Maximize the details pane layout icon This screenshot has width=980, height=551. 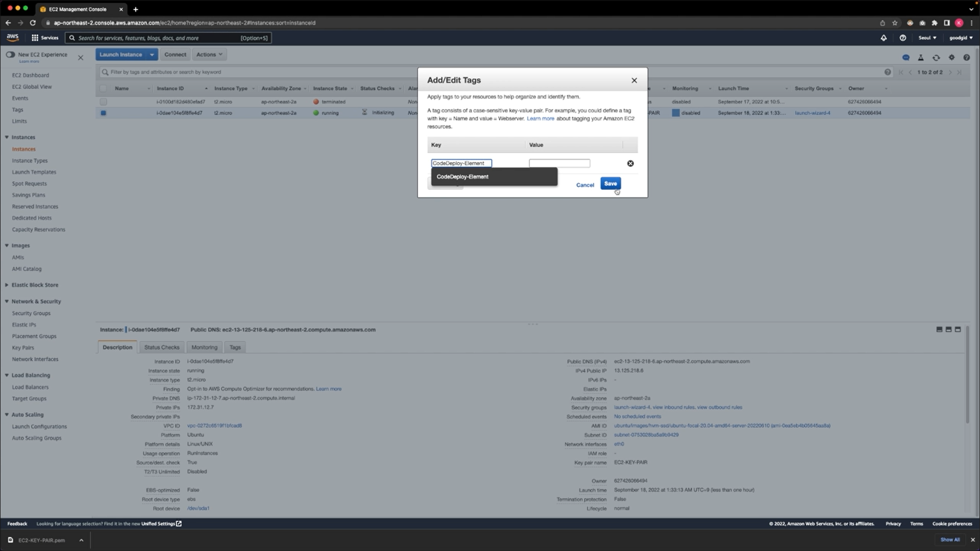[x=958, y=330]
